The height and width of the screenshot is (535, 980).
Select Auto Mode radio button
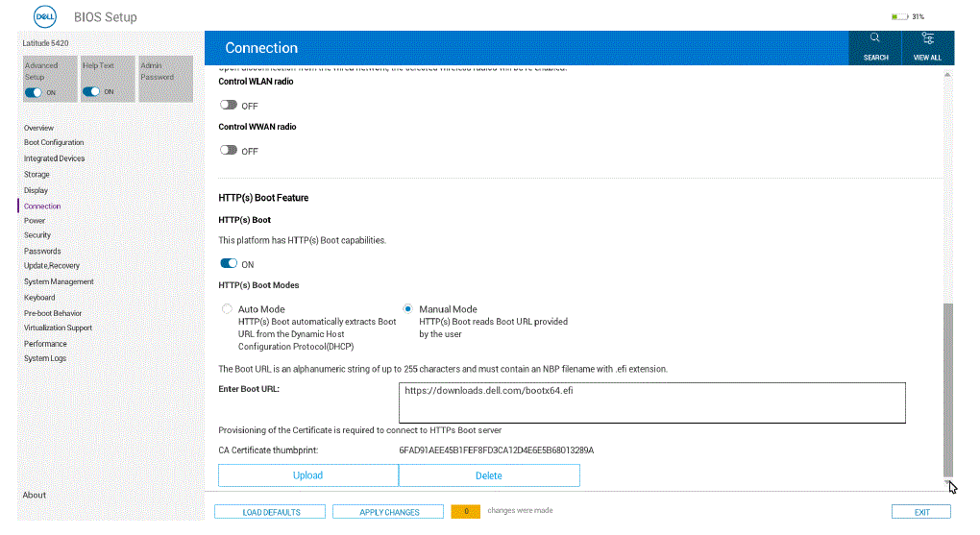227,308
